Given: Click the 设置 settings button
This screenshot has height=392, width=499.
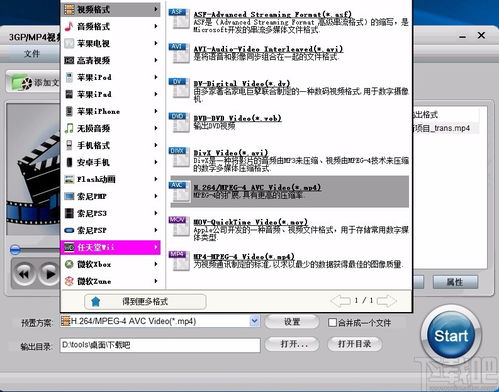Looking at the screenshot, I should click(292, 322).
